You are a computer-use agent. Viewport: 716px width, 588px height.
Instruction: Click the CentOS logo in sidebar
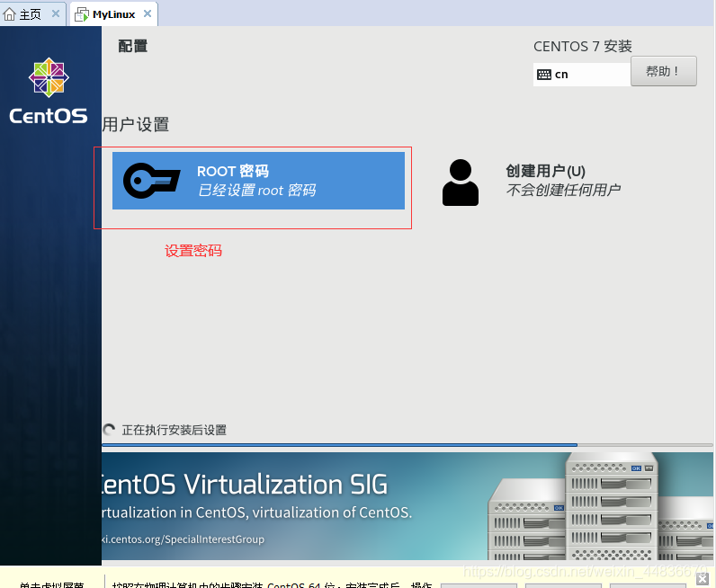click(49, 91)
